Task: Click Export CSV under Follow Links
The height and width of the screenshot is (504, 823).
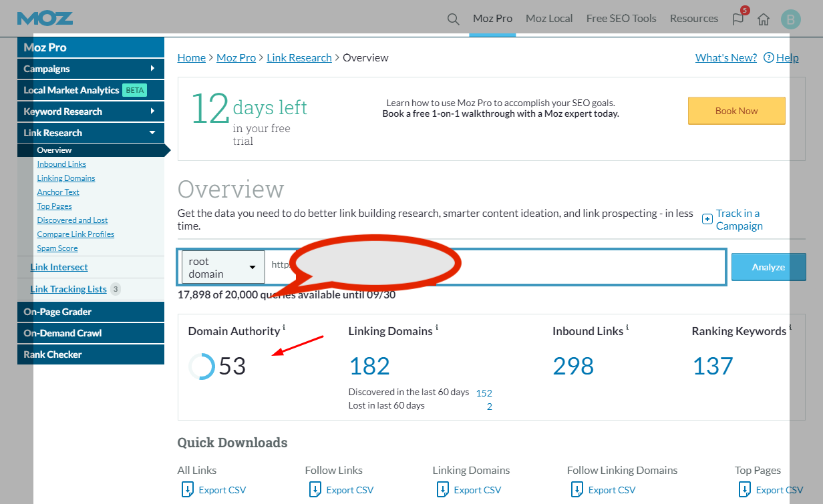Action: point(350,490)
